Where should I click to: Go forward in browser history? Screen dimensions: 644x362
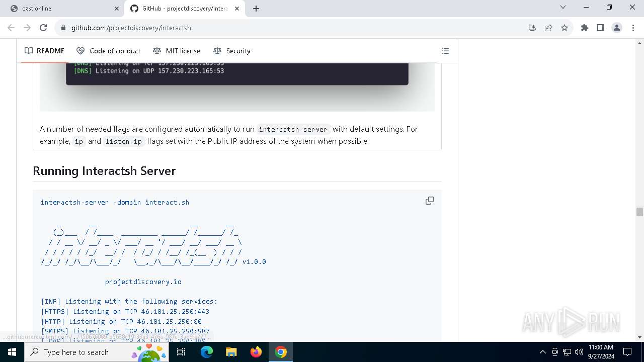click(27, 28)
